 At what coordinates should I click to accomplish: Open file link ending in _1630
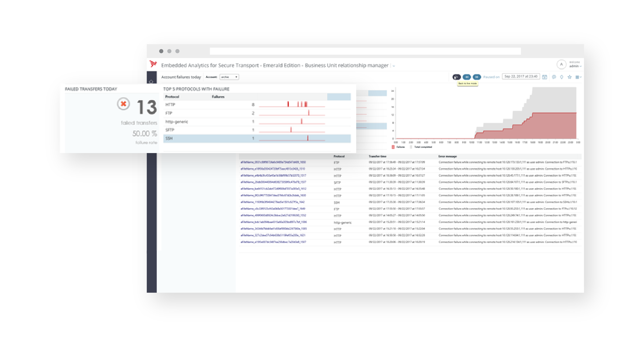pyautogui.click(x=273, y=195)
